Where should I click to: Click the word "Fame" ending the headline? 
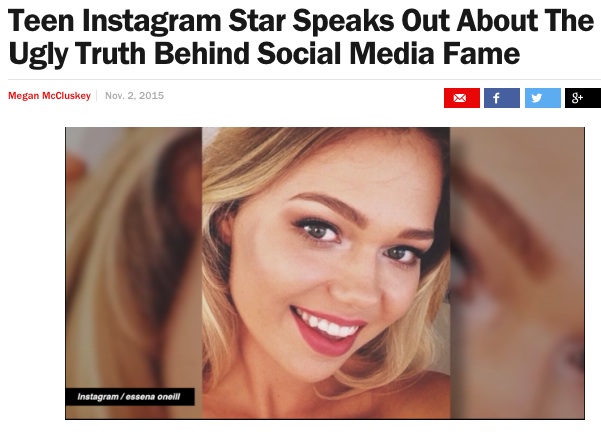click(x=481, y=53)
